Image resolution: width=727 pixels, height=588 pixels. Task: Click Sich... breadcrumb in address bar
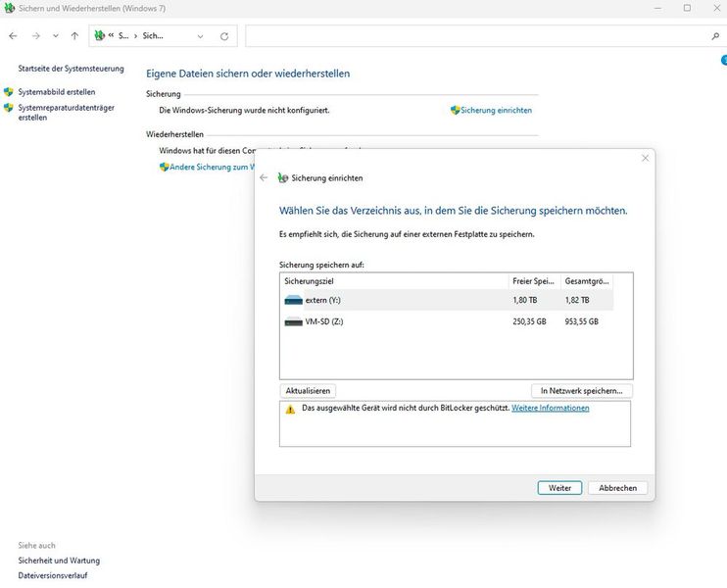coord(153,35)
